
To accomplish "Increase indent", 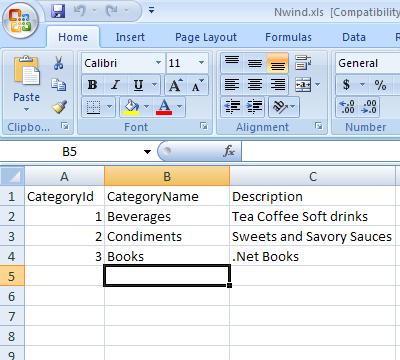I will point(254,107).
